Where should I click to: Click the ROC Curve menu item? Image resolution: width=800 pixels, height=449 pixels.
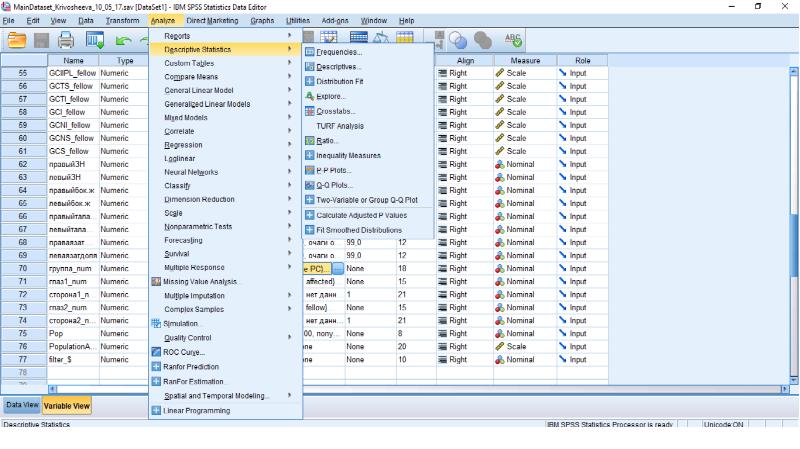(x=184, y=352)
